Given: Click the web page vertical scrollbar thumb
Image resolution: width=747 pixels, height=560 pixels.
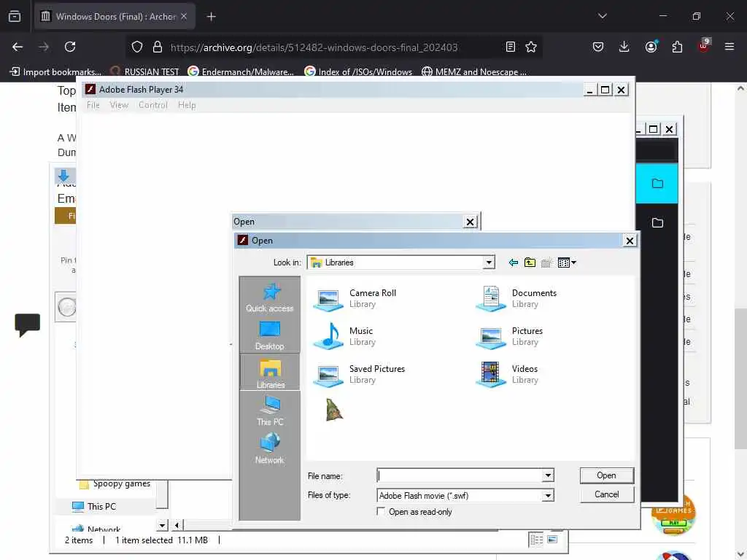Looking at the screenshot, I should pos(740,378).
